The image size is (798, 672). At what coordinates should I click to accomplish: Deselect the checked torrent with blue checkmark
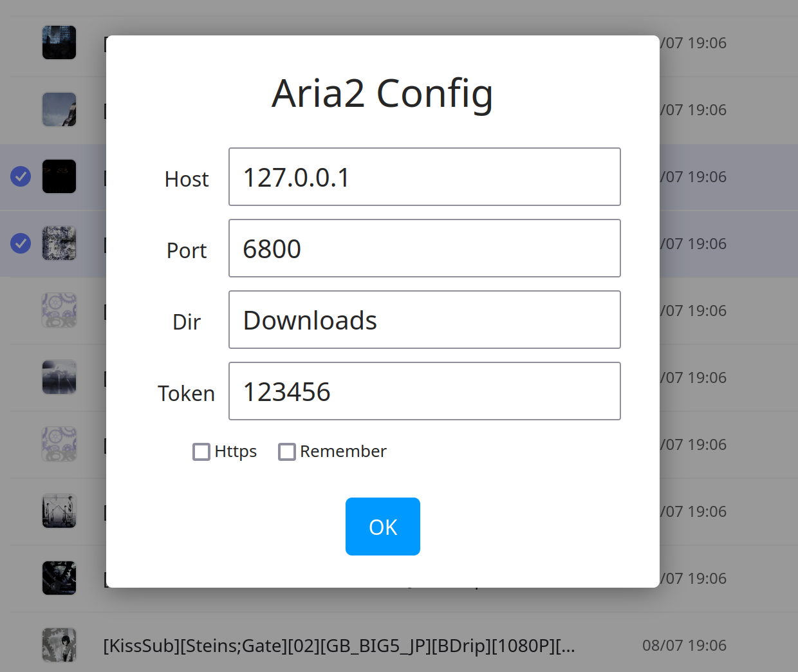pos(21,176)
